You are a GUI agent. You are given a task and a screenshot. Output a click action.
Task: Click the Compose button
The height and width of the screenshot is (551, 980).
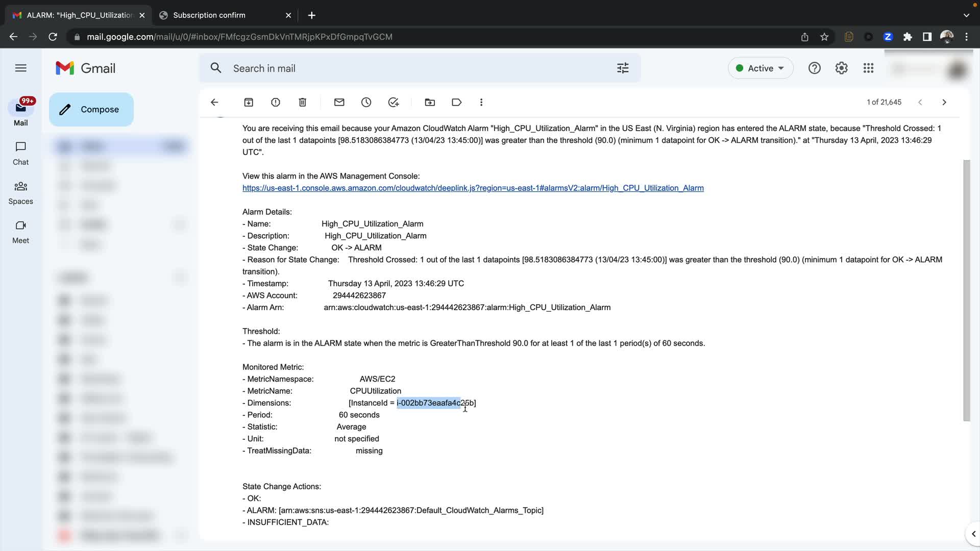tap(91, 109)
